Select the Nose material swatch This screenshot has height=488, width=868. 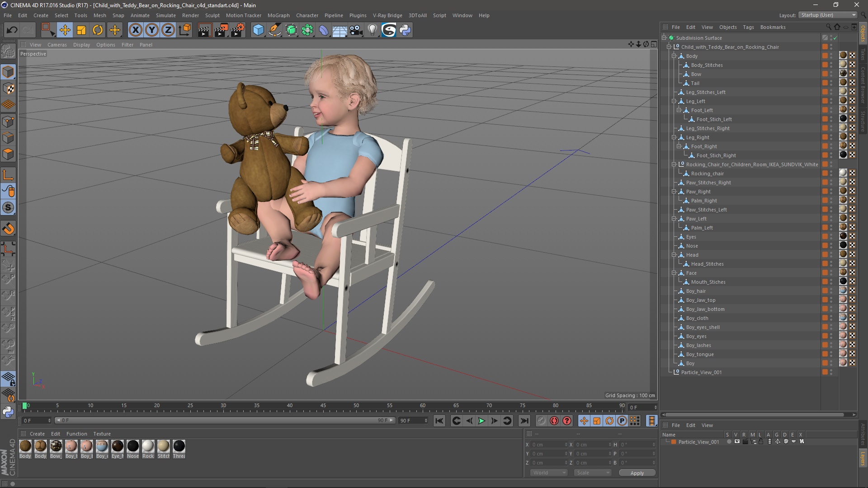133,446
